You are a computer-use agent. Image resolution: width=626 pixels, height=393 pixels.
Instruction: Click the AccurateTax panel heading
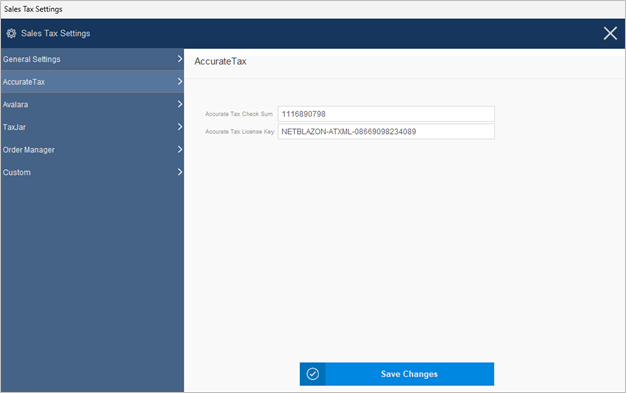tap(220, 62)
